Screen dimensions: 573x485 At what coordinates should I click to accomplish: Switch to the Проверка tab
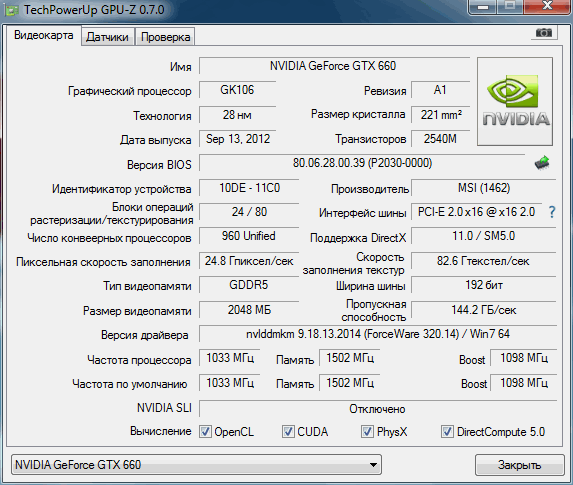point(165,37)
